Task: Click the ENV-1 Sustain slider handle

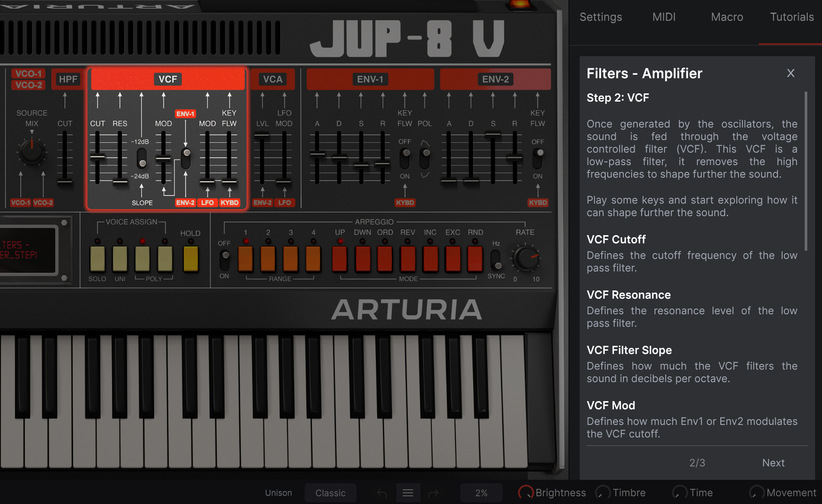Action: [361, 165]
